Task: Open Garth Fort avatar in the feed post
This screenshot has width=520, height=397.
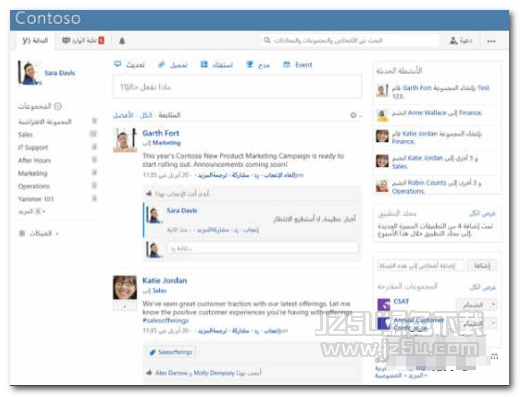Action: click(125, 140)
